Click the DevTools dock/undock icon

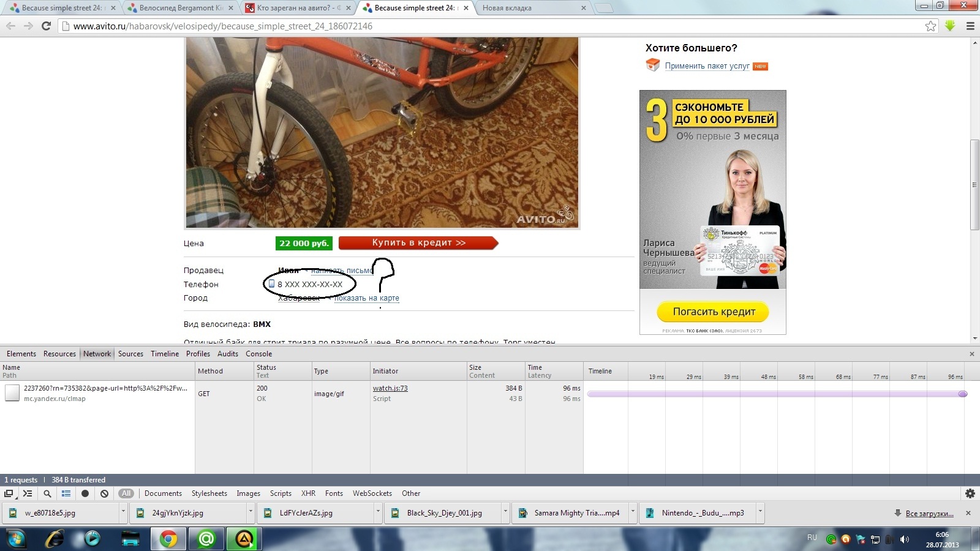click(x=9, y=493)
